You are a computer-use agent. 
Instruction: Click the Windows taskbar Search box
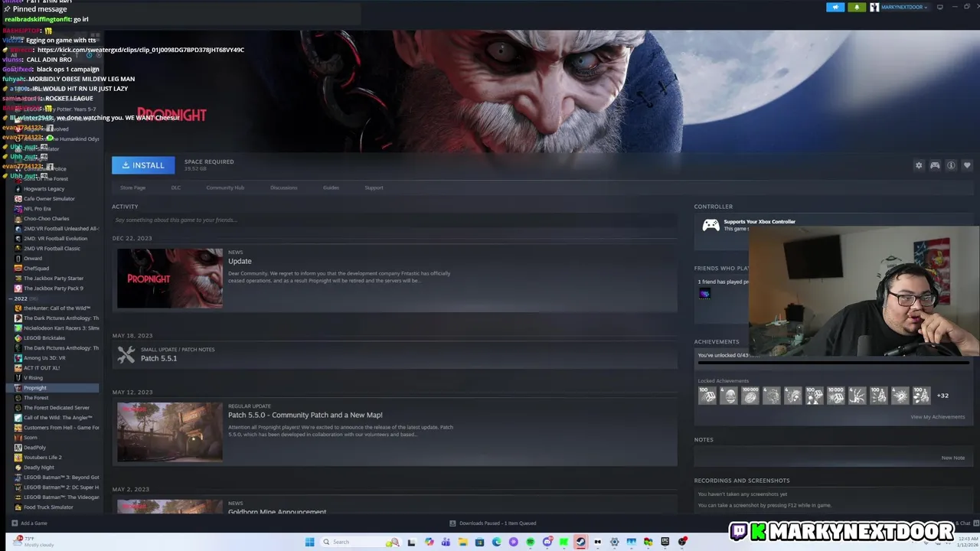pos(360,542)
